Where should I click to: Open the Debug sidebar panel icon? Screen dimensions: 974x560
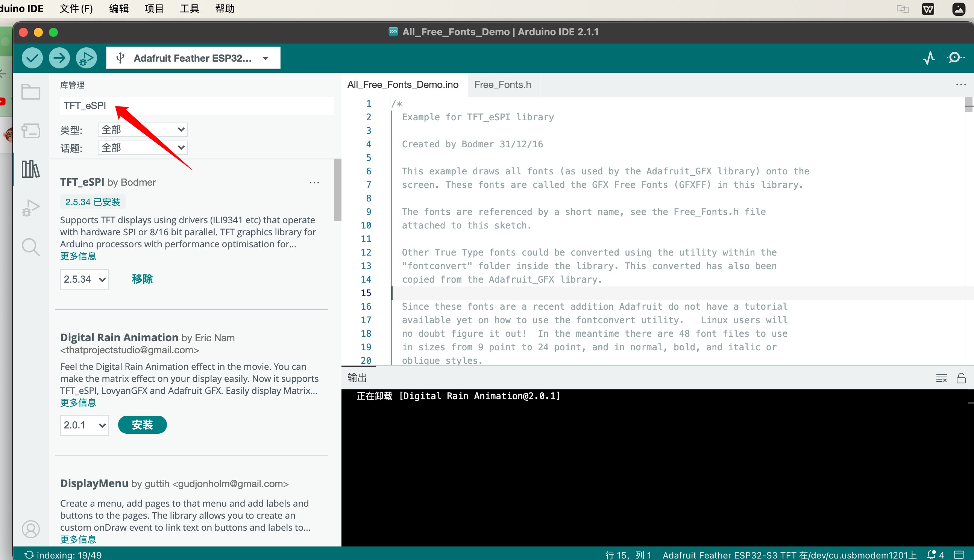click(31, 208)
